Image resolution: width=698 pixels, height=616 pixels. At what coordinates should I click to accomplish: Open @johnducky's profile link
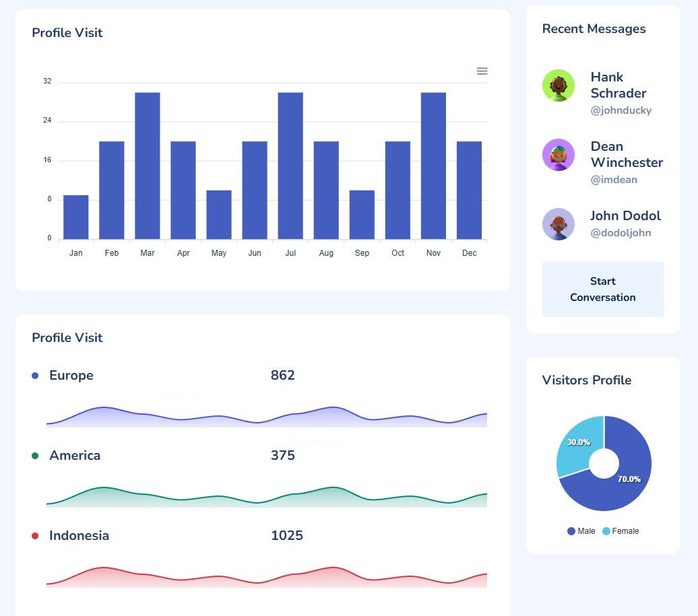(x=622, y=110)
